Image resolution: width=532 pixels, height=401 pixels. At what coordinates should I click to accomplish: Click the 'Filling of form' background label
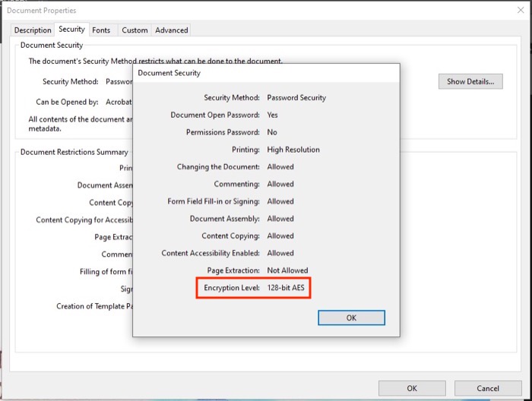[x=106, y=272]
